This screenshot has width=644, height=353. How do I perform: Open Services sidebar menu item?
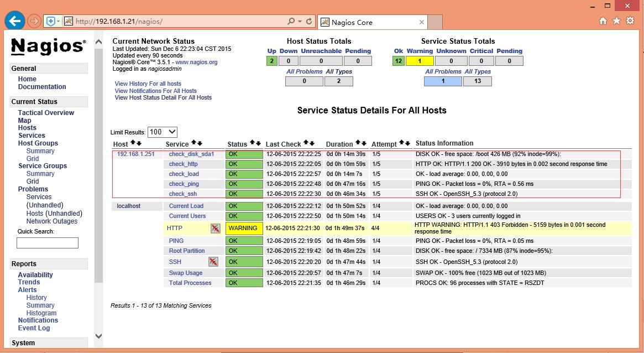coord(32,136)
